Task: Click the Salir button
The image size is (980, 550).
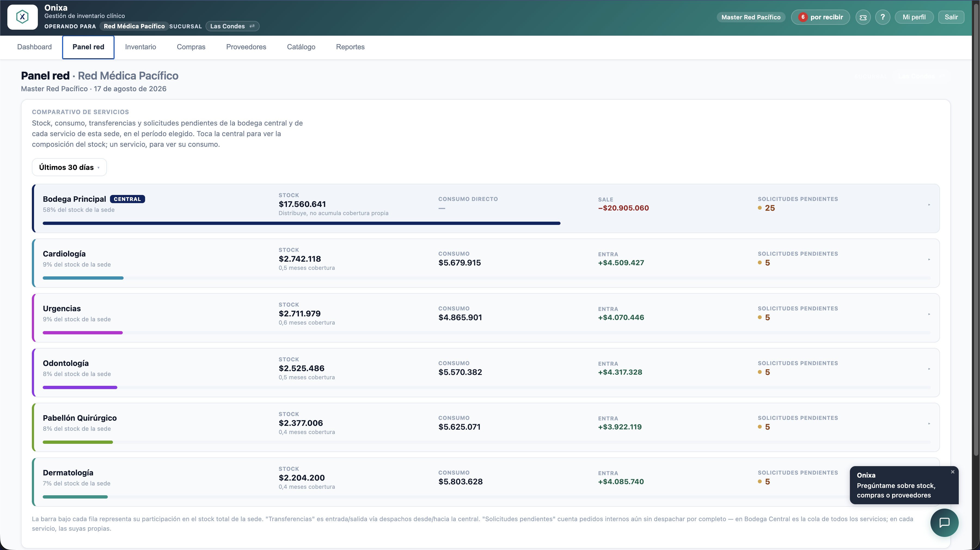Action: 951,17
